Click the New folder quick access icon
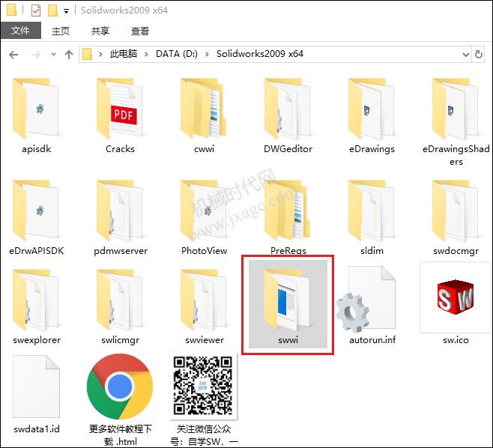 tap(52, 10)
